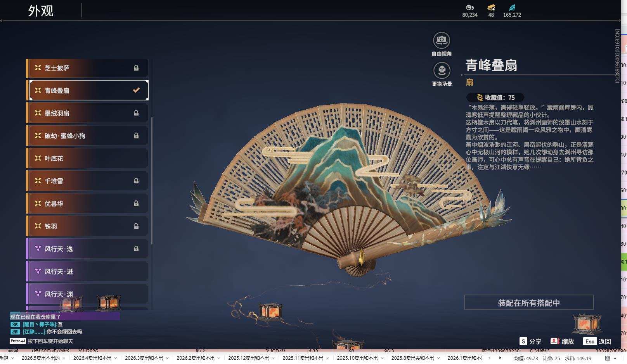This screenshot has height=364, width=627.
Task: Click the purple icon beside 风行天·渊
Action: 38,294
